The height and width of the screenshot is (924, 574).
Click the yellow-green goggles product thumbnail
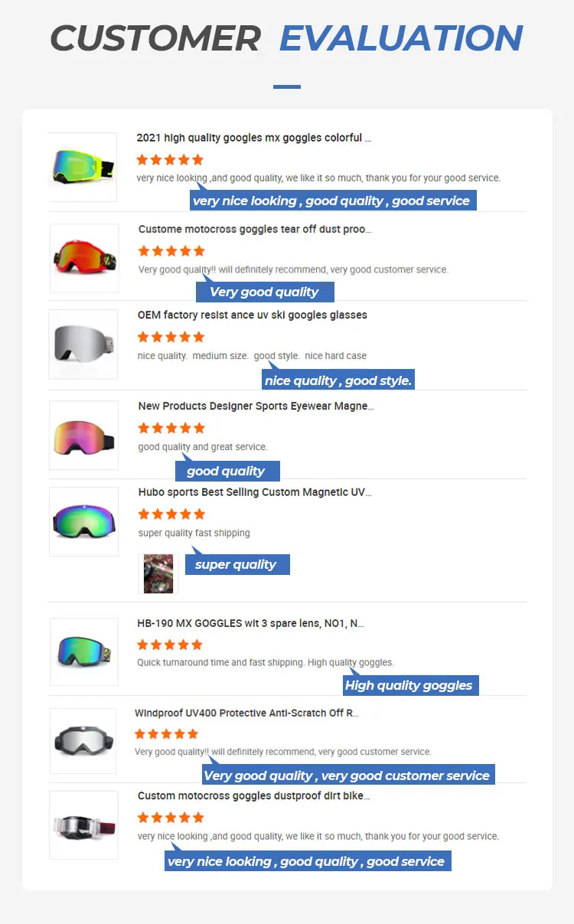pyautogui.click(x=83, y=167)
